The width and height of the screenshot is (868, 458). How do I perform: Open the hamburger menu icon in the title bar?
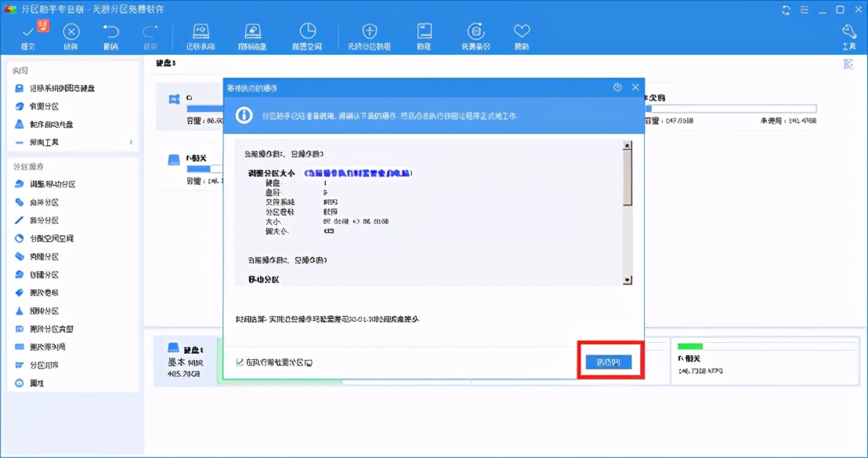(x=805, y=10)
